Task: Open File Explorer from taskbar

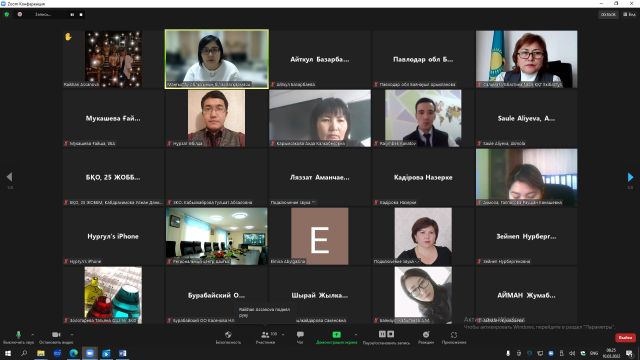Action: tap(41, 353)
